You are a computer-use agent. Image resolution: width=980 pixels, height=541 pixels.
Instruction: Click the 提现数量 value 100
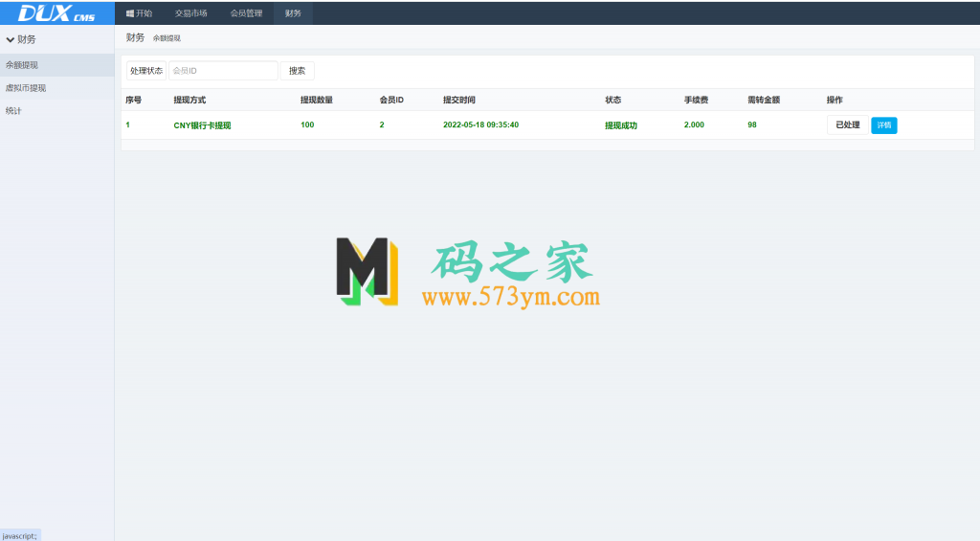[307, 125]
